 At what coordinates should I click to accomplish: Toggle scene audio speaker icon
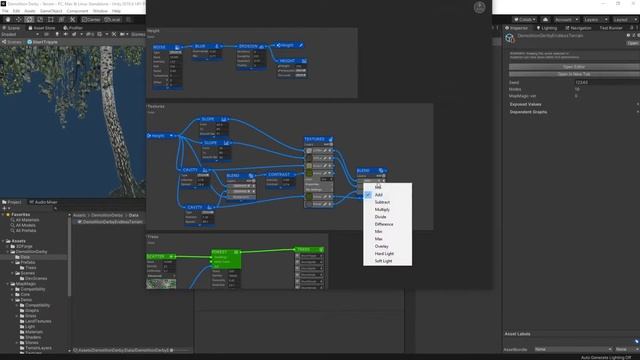point(65,34)
